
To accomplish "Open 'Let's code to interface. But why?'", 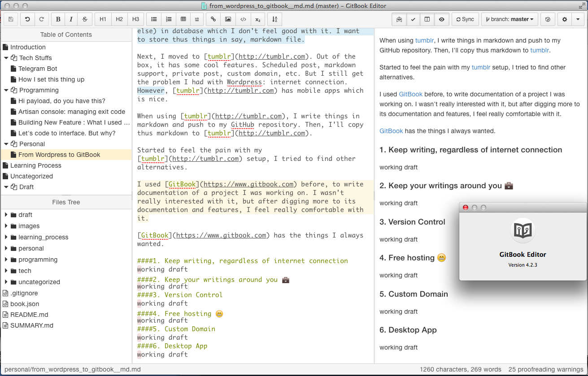I will pyautogui.click(x=67, y=133).
